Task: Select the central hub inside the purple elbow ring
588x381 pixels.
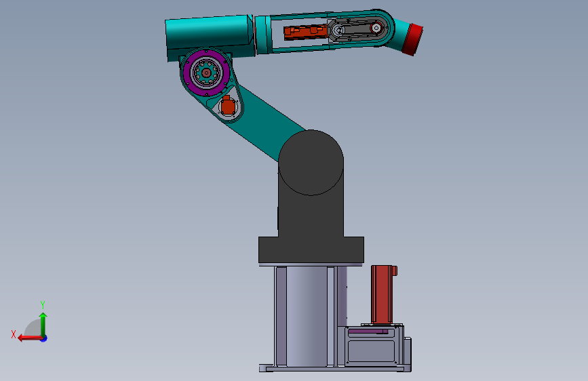Action: point(206,73)
